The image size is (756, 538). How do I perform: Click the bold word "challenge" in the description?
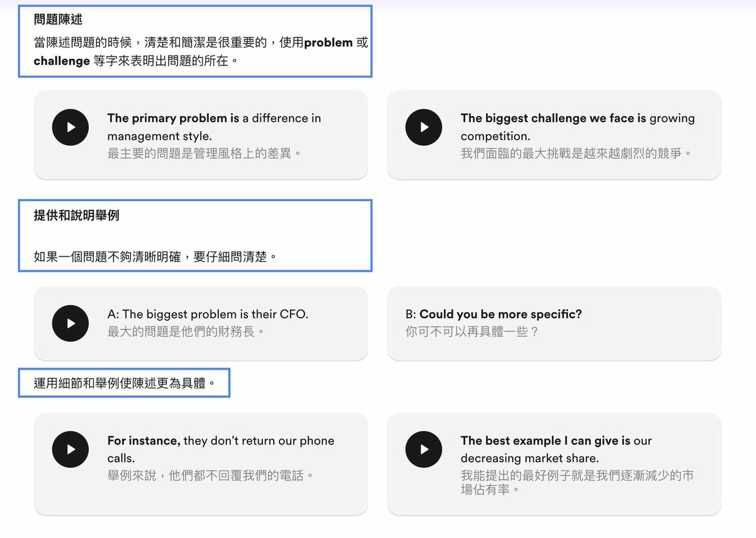point(61,61)
